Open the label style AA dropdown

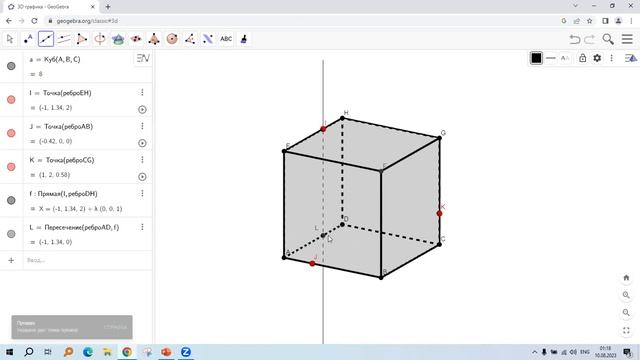click(x=565, y=58)
